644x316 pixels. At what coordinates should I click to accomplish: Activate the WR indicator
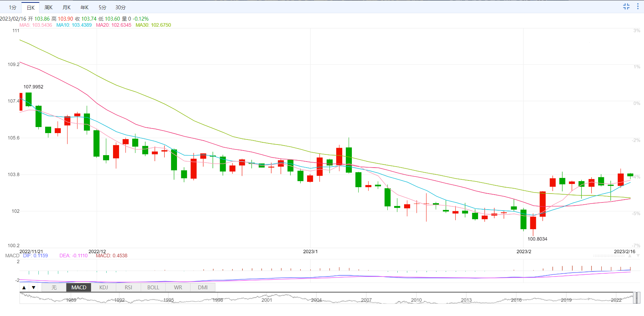click(178, 288)
